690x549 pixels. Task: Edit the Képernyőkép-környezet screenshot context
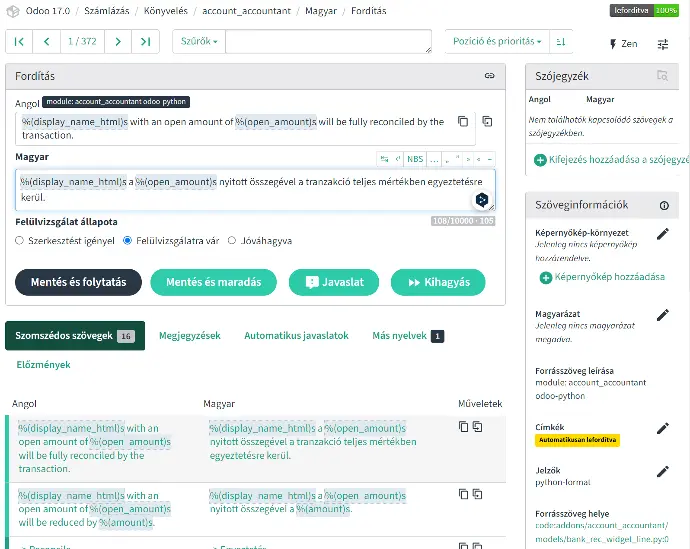click(x=663, y=234)
